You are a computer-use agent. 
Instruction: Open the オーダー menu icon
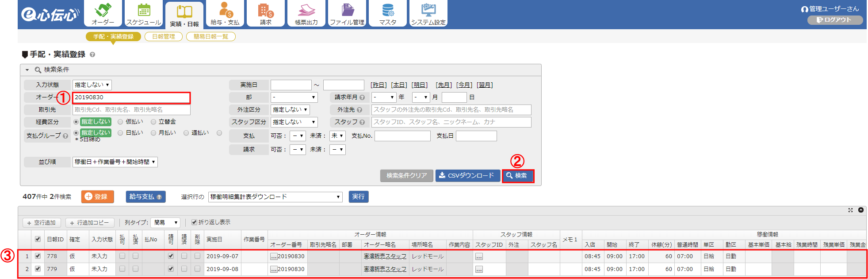[103, 13]
